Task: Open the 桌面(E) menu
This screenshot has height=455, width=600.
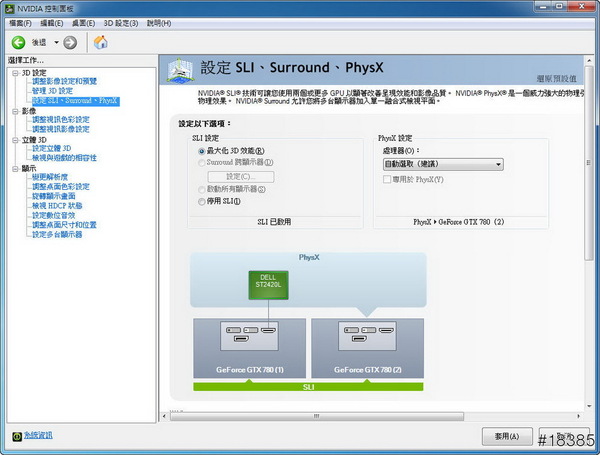Action: point(83,23)
